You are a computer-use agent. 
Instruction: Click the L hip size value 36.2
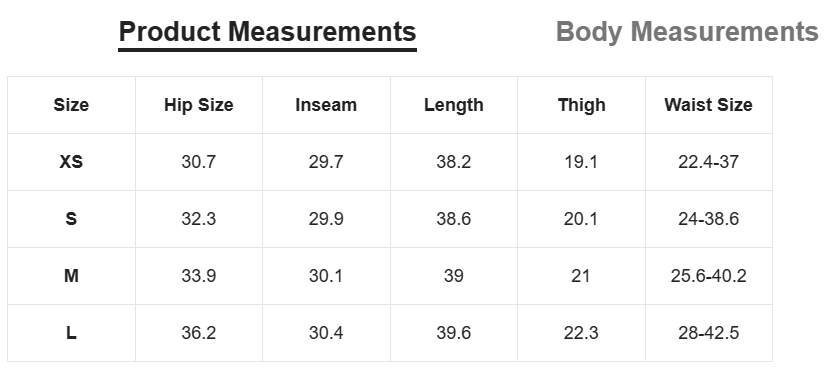(x=199, y=333)
